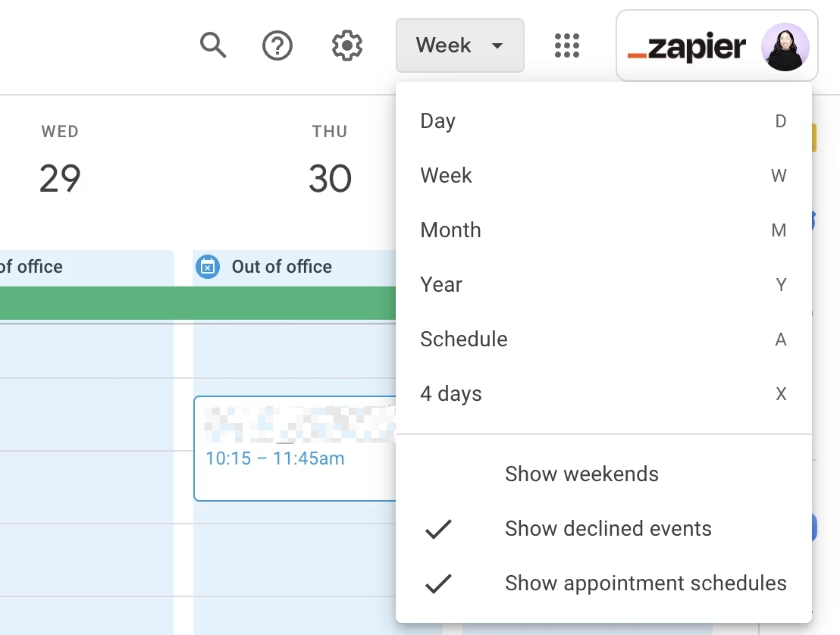This screenshot has height=635, width=840.
Task: Toggle Show weekends option
Action: (x=581, y=474)
